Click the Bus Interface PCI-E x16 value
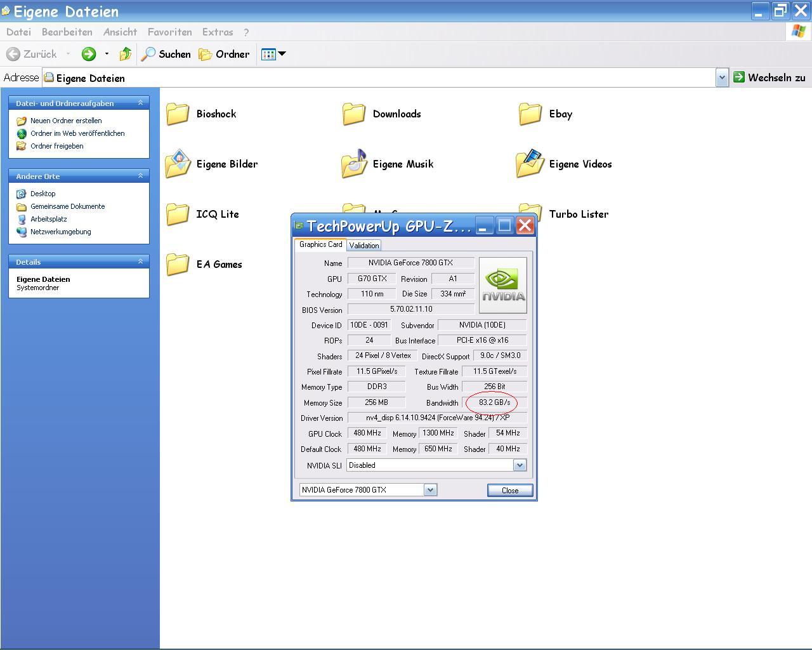812x650 pixels. (x=482, y=340)
